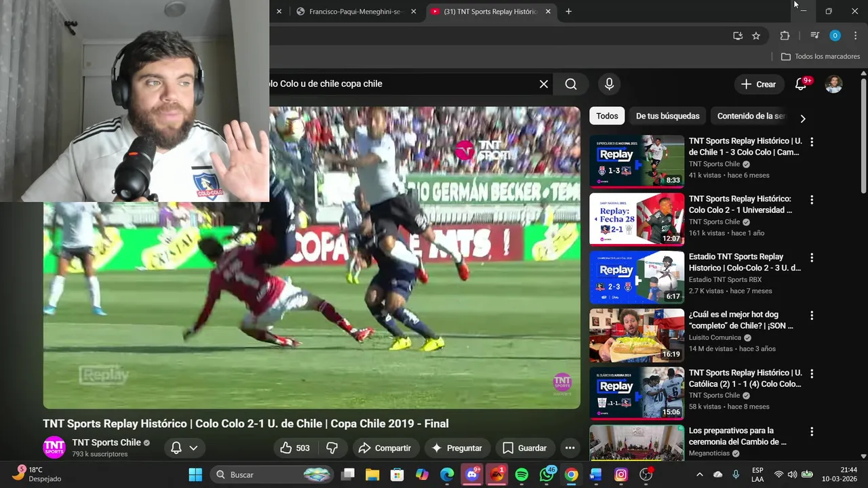
Task: Open the hot dog completo video thumbnail
Action: click(x=637, y=335)
